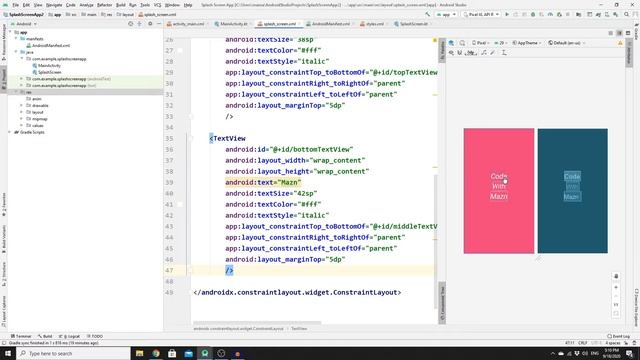
Task: Toggle the autoconnect magnet icon
Action: 460,53
